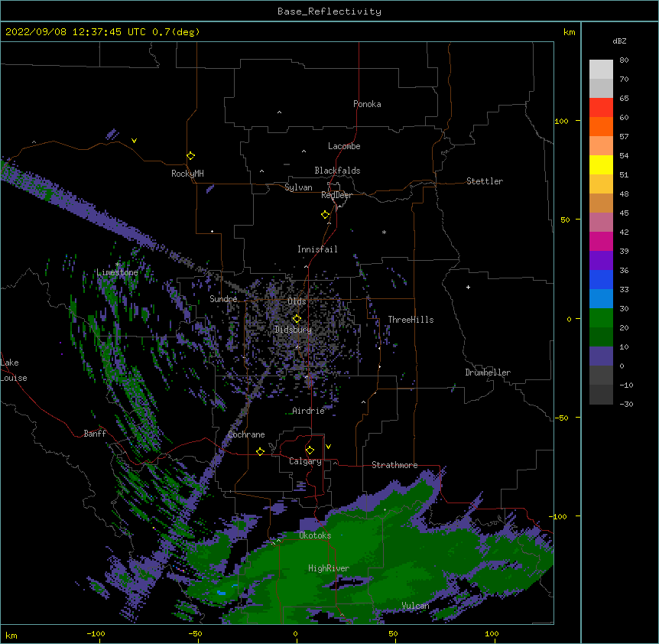The image size is (659, 644).
Task: Click the slate purple 10 dBZ legend swatch
Action: [x=601, y=356]
